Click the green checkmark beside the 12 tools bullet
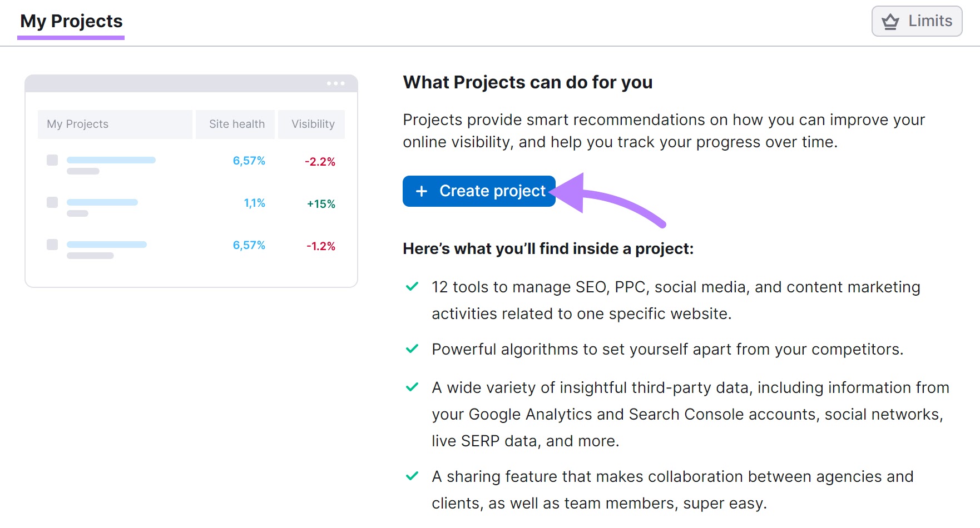980x528 pixels. coord(412,287)
